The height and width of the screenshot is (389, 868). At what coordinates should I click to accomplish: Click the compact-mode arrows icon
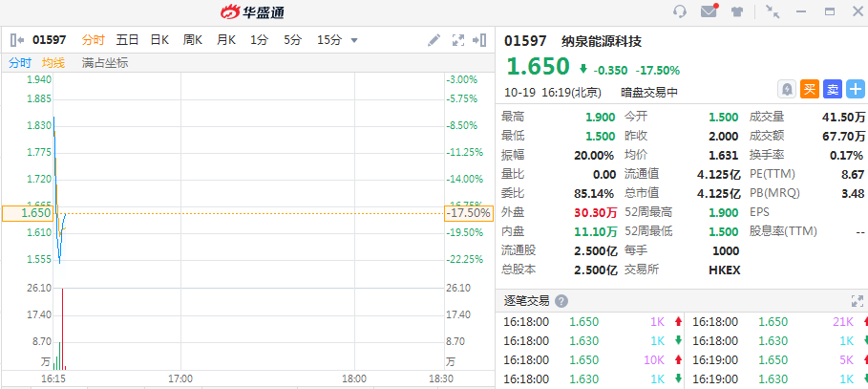tap(773, 11)
